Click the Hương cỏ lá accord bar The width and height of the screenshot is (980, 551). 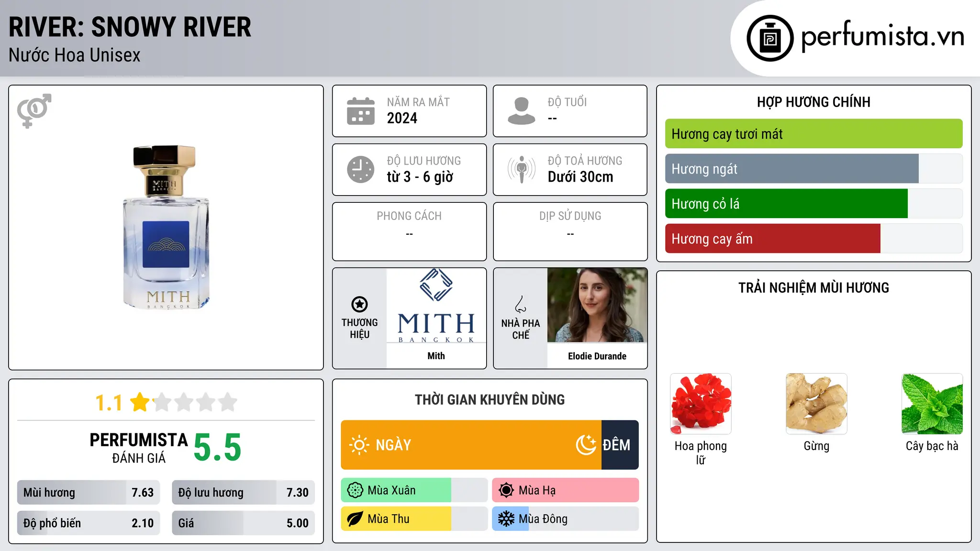(813, 204)
